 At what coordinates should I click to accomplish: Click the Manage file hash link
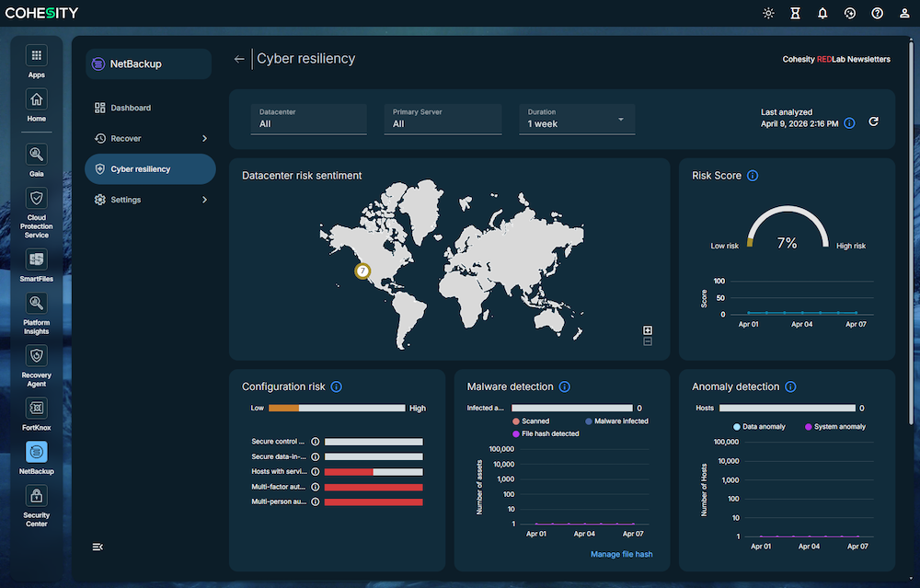[x=621, y=554]
